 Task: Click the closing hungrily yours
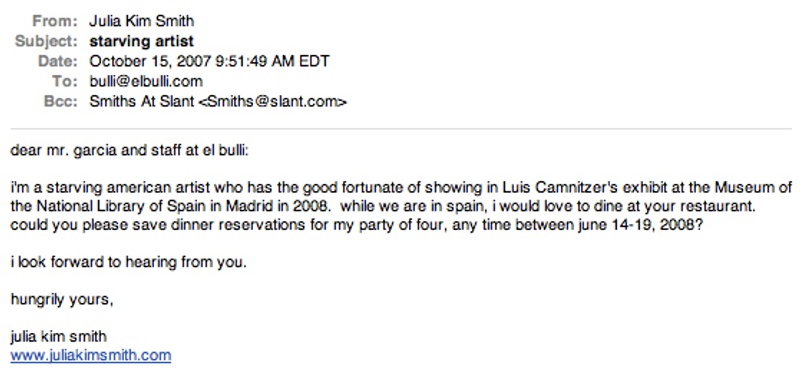pyautogui.click(x=61, y=301)
